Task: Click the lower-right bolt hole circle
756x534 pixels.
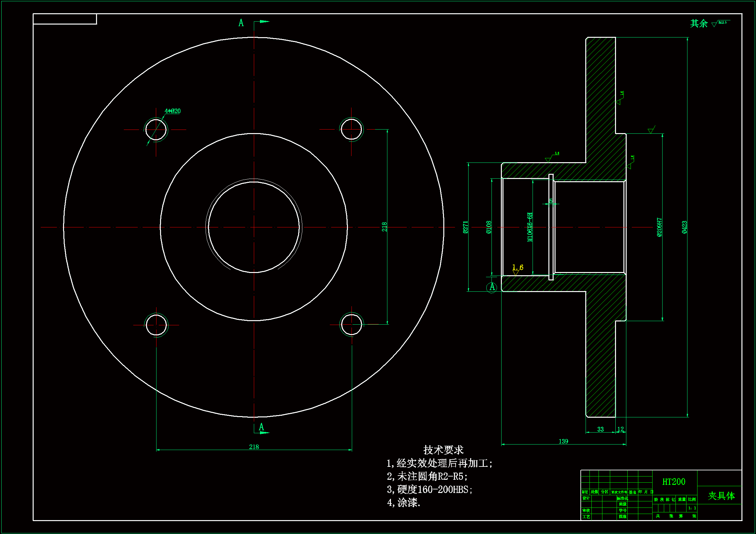Action: (x=351, y=324)
